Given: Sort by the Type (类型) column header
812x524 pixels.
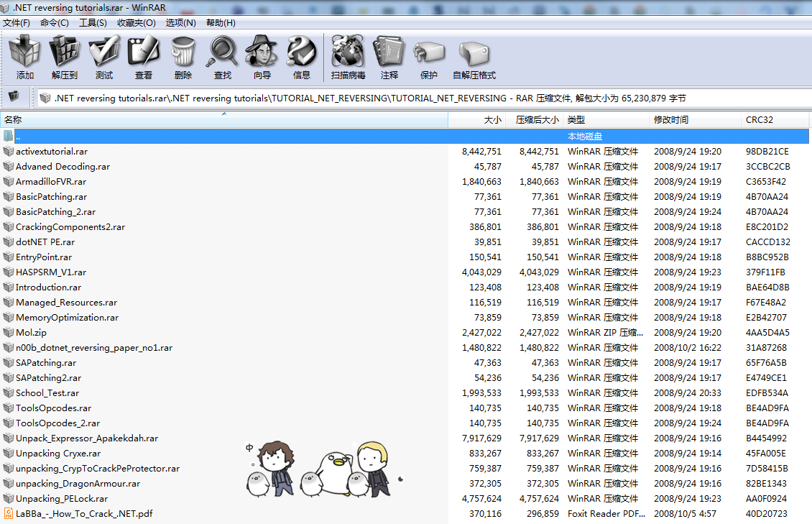Looking at the screenshot, I should coord(606,119).
